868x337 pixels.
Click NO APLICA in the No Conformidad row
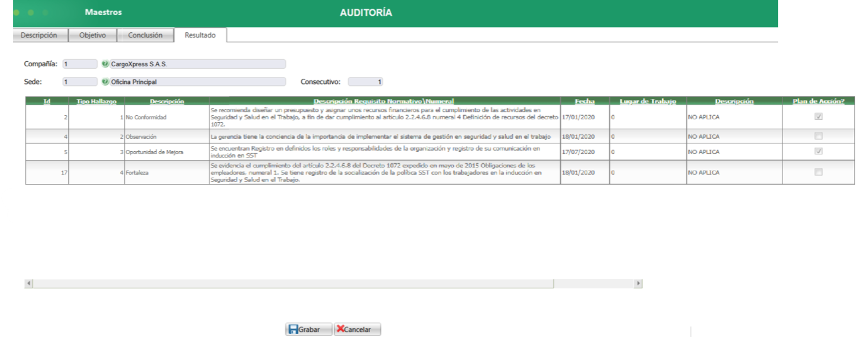click(x=704, y=117)
